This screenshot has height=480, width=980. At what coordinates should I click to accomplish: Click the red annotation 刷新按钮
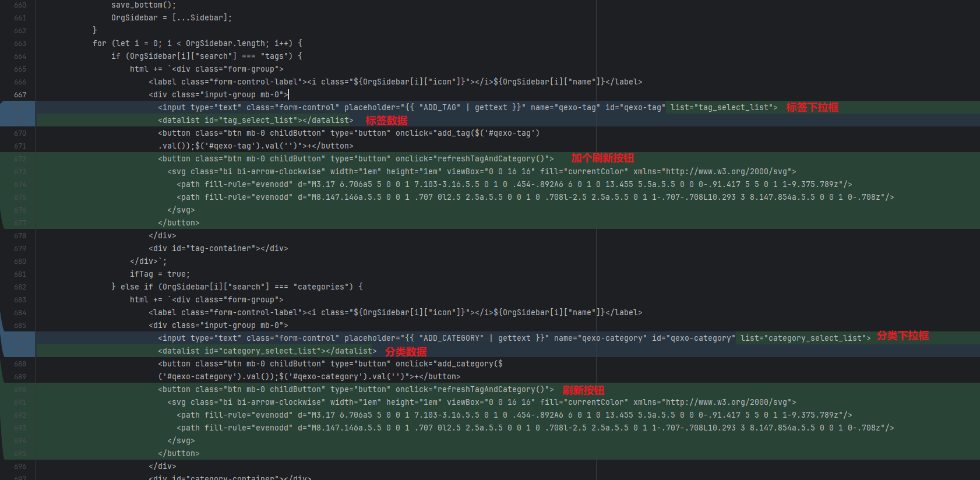pyautogui.click(x=583, y=390)
